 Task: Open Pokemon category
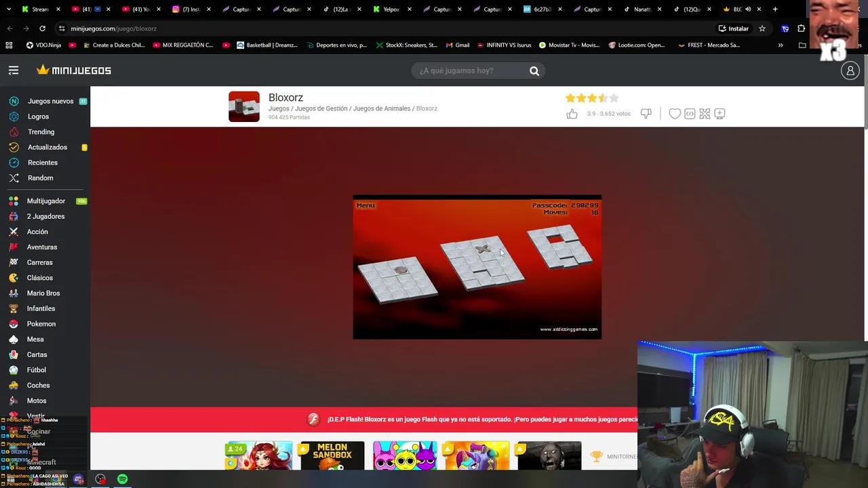pyautogui.click(x=41, y=324)
